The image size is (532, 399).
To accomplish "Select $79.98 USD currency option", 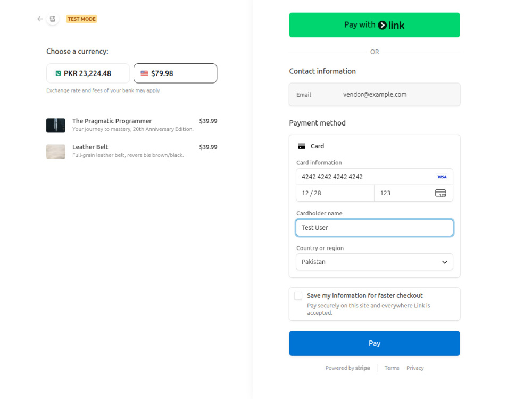I will (176, 73).
